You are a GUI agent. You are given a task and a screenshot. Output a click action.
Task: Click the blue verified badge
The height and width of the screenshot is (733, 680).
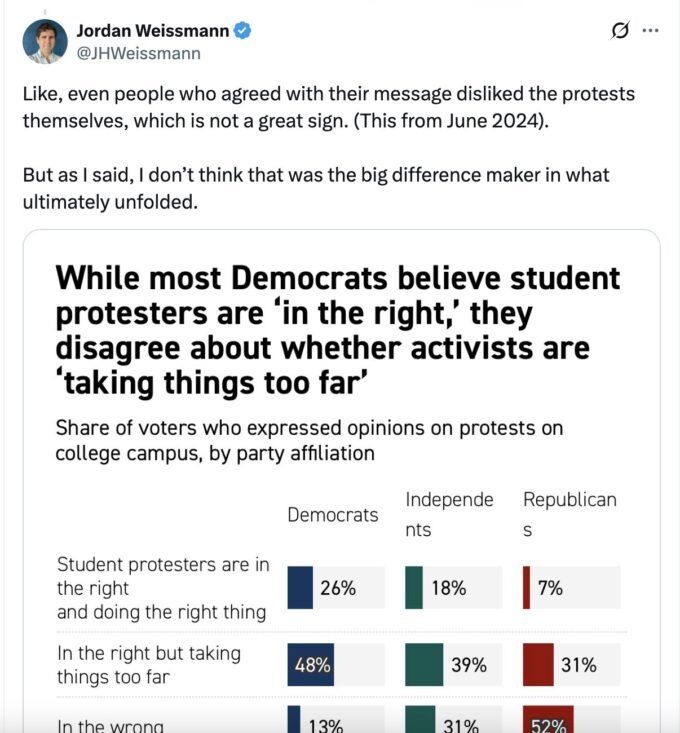(242, 31)
